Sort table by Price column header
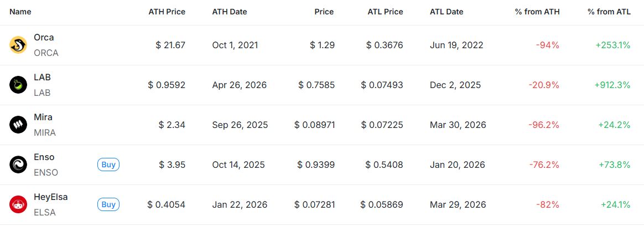 (324, 12)
